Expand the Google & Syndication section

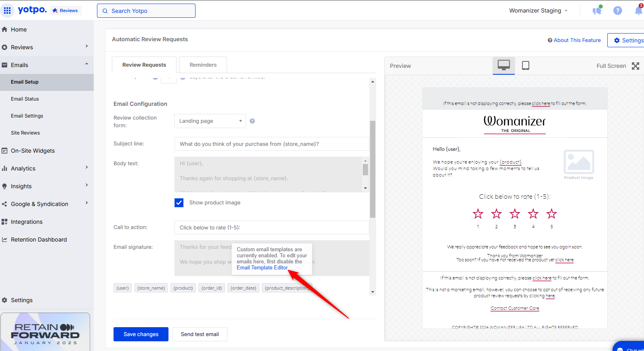click(x=86, y=203)
